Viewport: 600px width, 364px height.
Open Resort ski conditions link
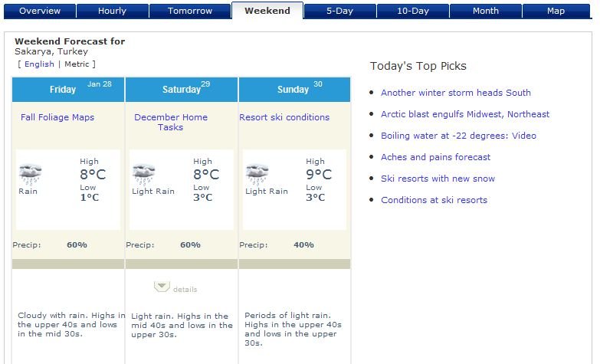284,117
